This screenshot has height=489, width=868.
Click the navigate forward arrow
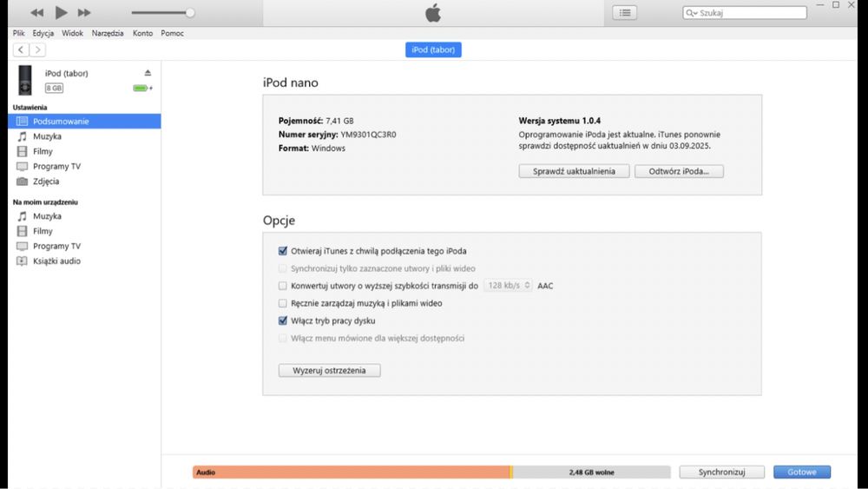(x=37, y=50)
